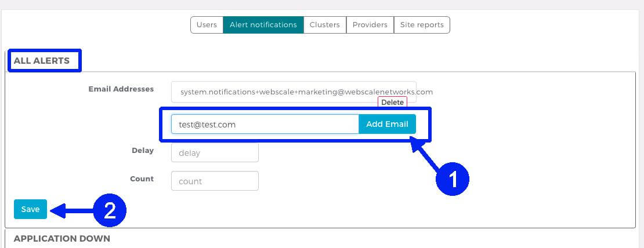Switch to the Clusters tab

click(324, 25)
